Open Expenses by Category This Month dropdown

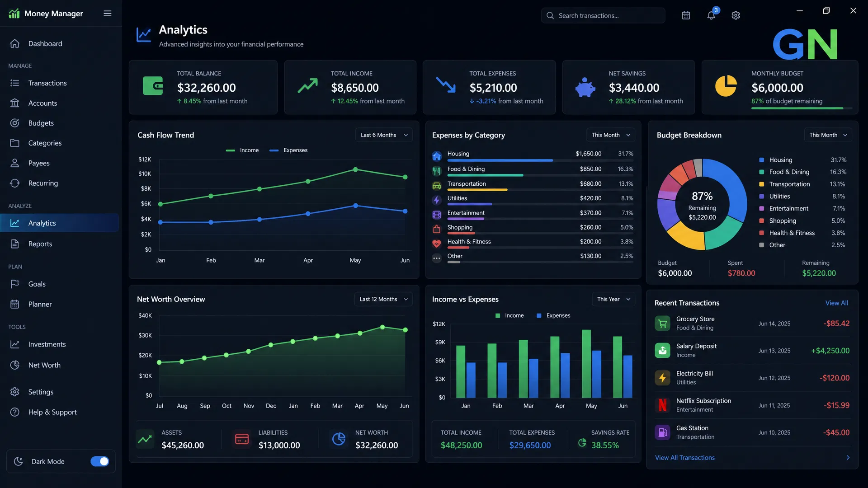pyautogui.click(x=611, y=135)
